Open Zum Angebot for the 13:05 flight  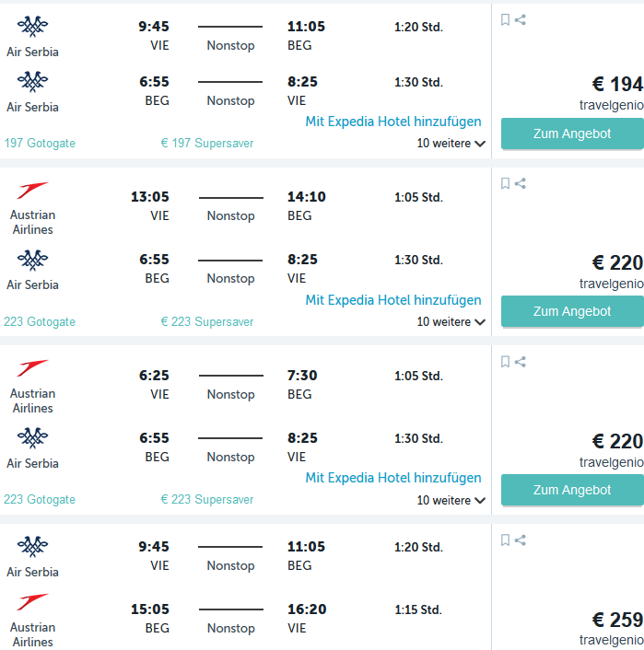pos(572,311)
